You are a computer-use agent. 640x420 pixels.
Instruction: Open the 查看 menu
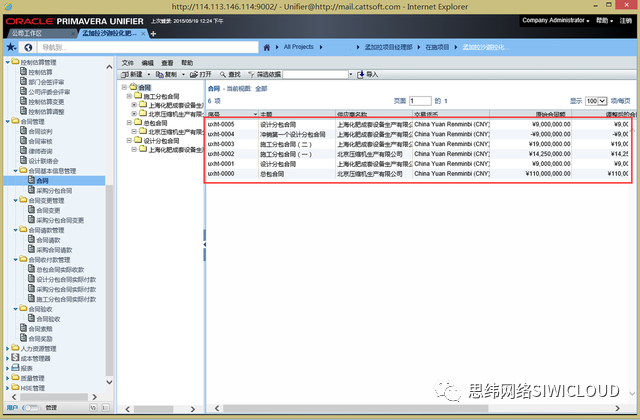[x=167, y=63]
